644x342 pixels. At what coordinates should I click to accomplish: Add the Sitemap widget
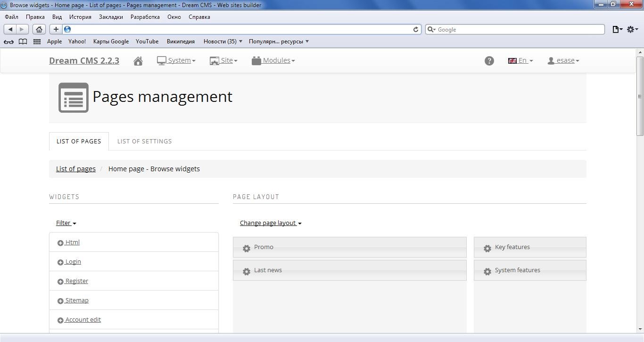click(x=60, y=300)
